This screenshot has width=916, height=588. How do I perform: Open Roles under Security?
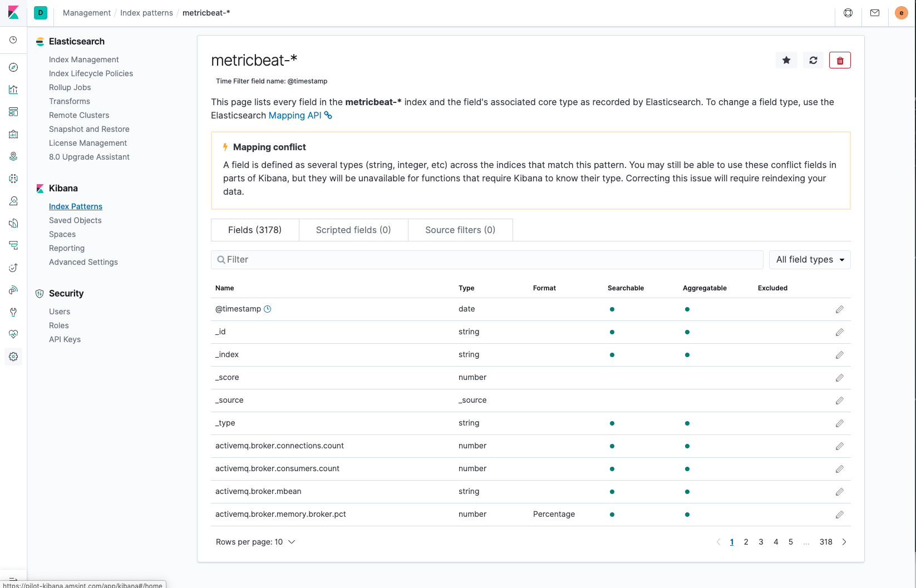[59, 325]
